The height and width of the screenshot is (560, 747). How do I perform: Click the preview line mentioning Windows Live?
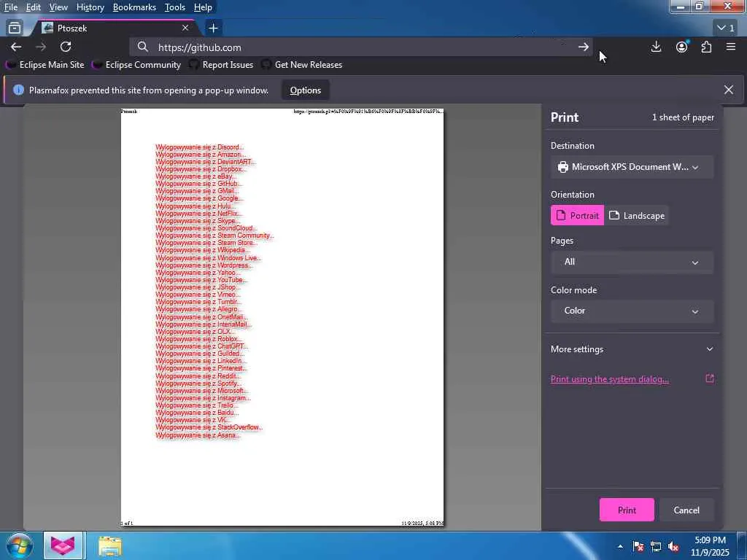[208, 257]
